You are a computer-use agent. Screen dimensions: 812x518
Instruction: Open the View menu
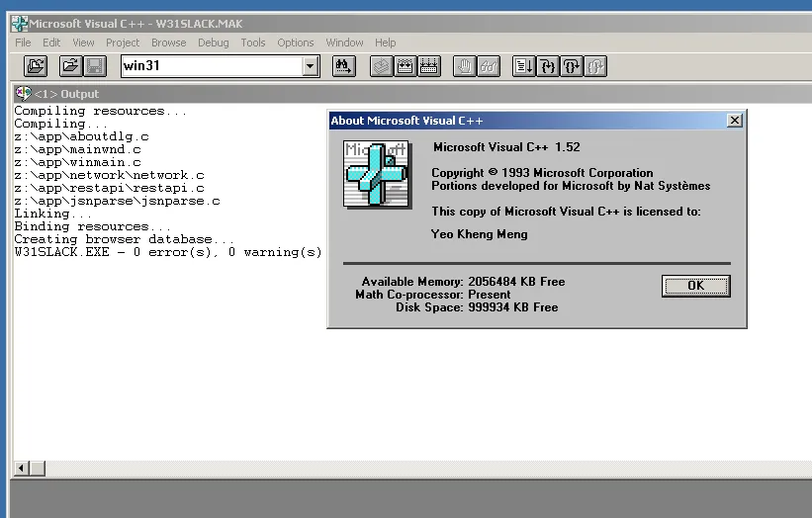(83, 43)
